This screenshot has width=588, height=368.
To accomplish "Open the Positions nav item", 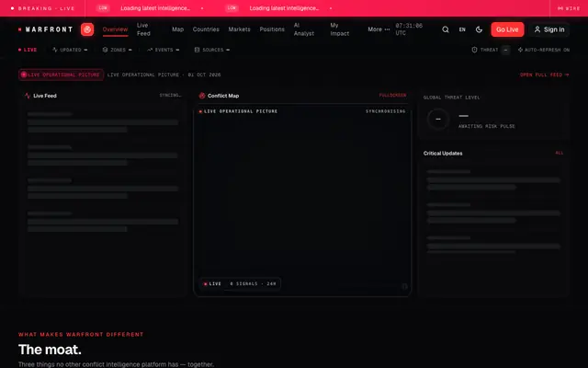I will coord(272,29).
